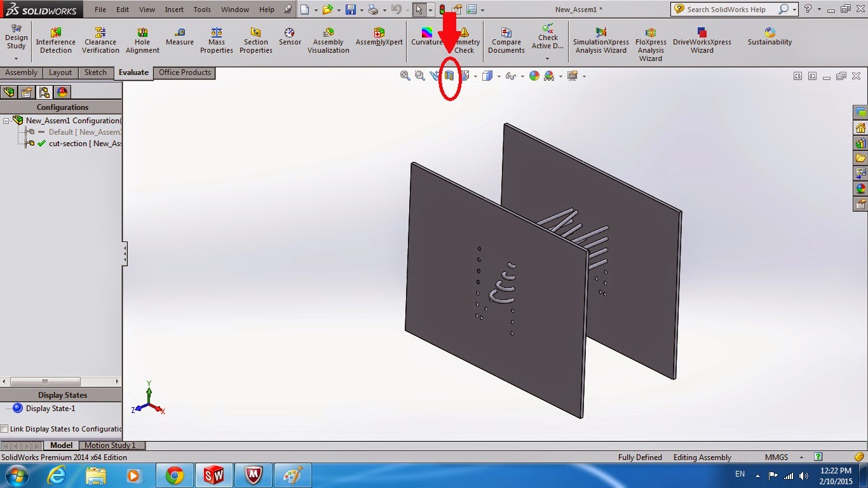868x488 pixels.
Task: Select the Measure tool
Action: pyautogui.click(x=180, y=37)
